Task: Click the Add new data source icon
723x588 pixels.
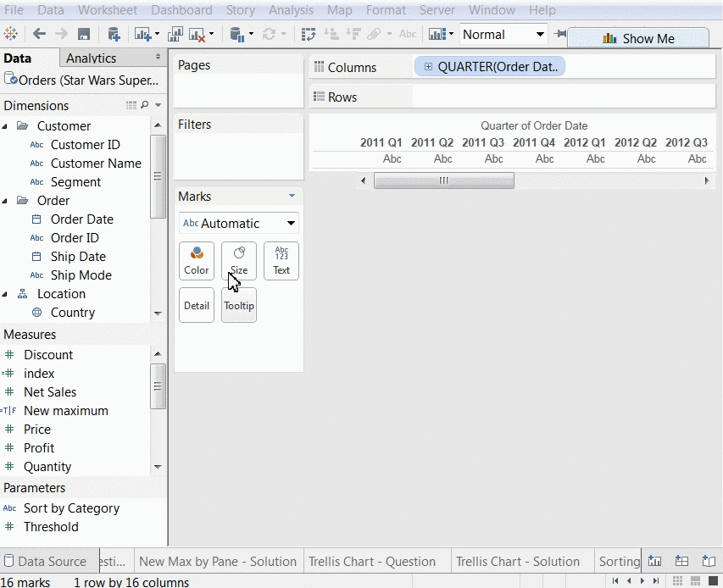Action: 113,34
